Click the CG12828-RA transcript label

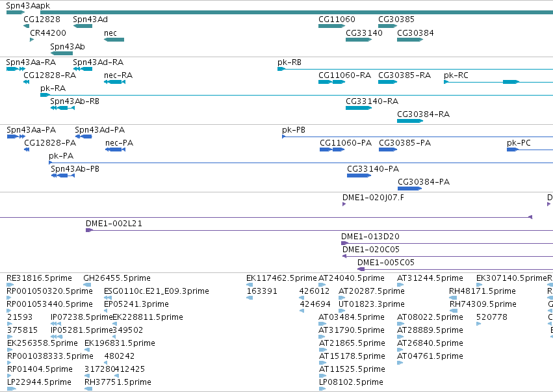[x=50, y=75]
